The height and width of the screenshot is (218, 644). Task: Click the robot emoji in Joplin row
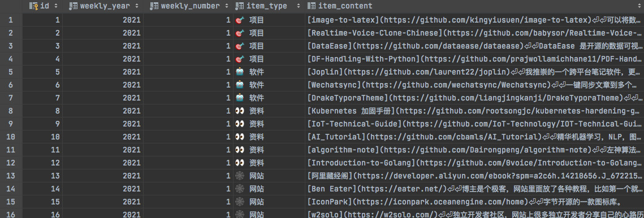click(240, 72)
